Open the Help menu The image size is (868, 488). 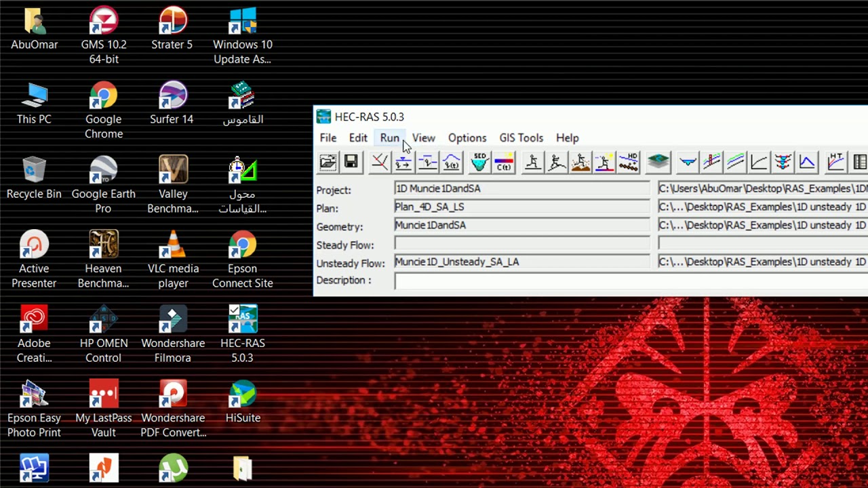point(568,138)
